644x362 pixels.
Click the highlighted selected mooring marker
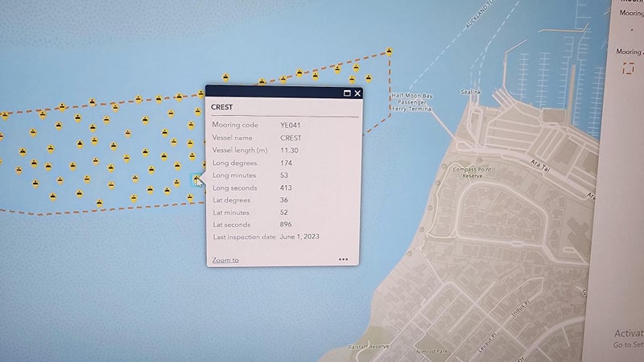click(197, 179)
